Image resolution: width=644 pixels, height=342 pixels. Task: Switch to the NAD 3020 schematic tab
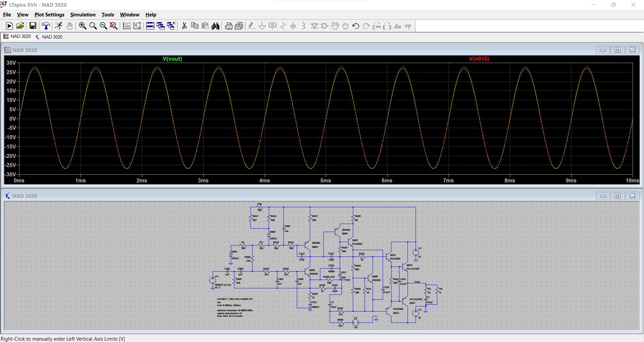pos(49,37)
